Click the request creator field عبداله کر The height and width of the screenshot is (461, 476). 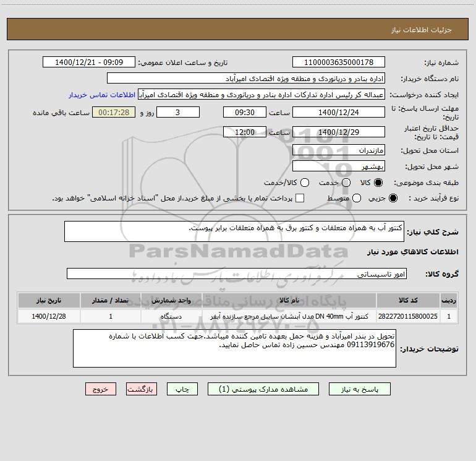click(x=261, y=95)
